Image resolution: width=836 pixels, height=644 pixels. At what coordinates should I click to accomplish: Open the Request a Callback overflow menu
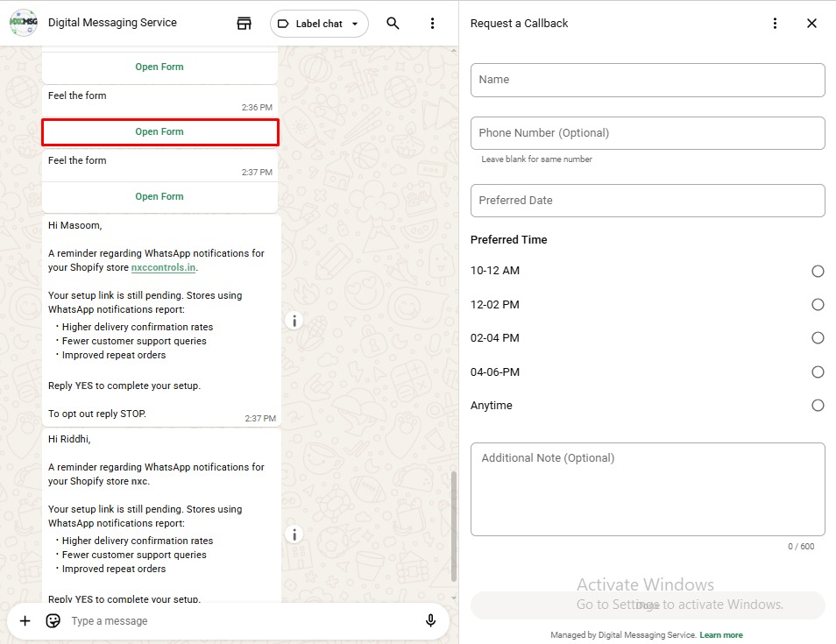pyautogui.click(x=775, y=24)
